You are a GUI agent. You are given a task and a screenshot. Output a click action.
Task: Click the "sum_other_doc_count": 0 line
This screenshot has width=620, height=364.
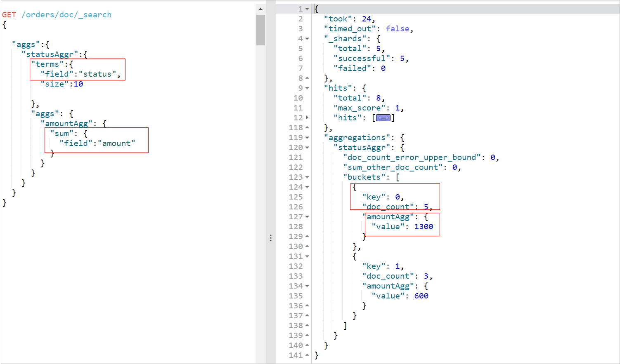click(402, 167)
